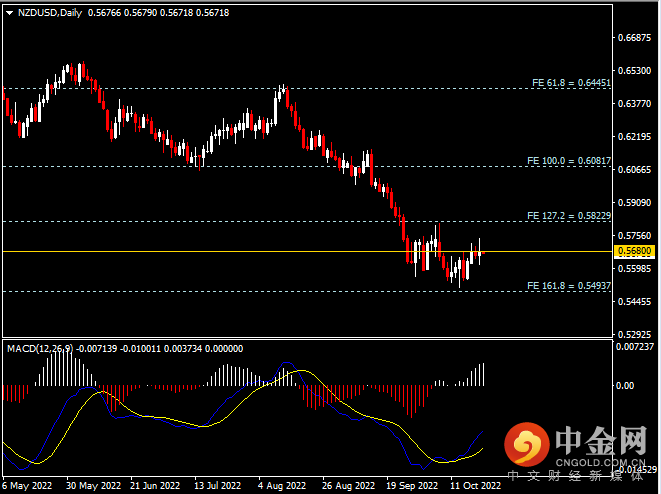Image resolution: width=661 pixels, height=494 pixels.
Task: Click the 0.66875 price axis label
Action: [x=634, y=38]
